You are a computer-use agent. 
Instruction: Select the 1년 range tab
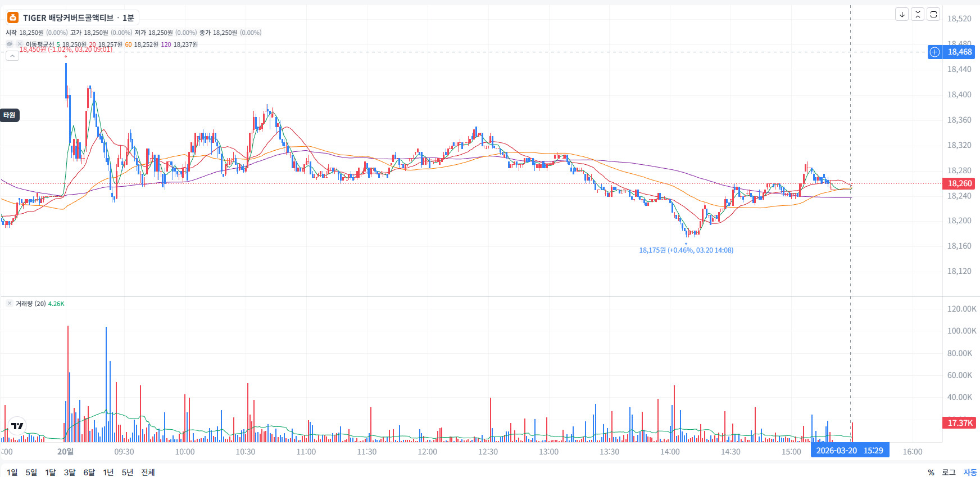click(x=108, y=472)
